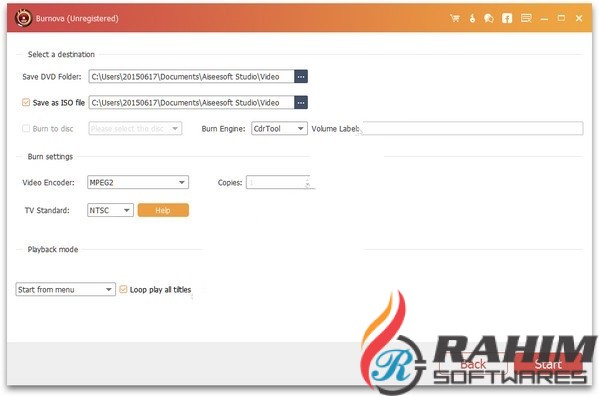Viewport: 599px width, 396px height.
Task: Click the Back button
Action: click(x=473, y=365)
